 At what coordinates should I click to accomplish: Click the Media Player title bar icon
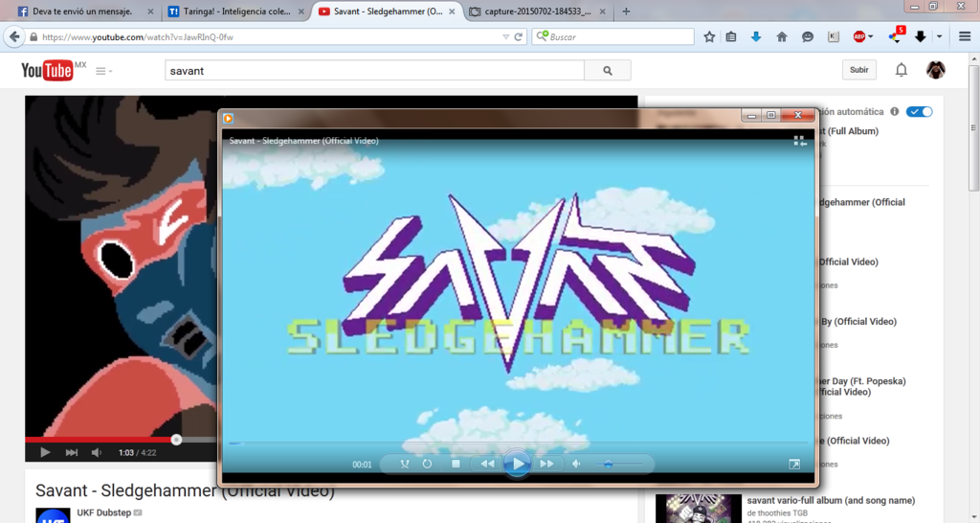pos(228,118)
